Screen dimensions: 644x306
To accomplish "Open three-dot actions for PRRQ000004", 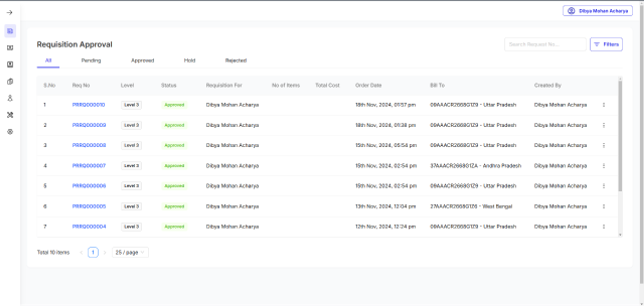I will coord(604,226).
